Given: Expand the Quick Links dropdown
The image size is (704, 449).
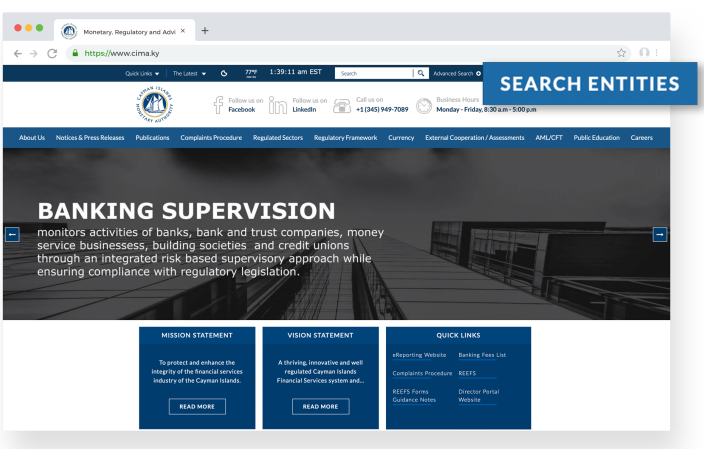Looking at the screenshot, I should point(141,73).
